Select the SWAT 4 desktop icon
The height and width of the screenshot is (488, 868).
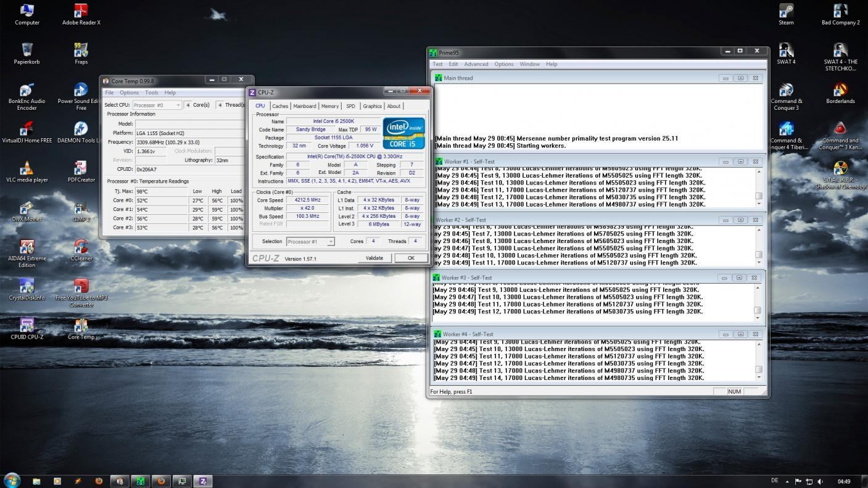[x=786, y=53]
